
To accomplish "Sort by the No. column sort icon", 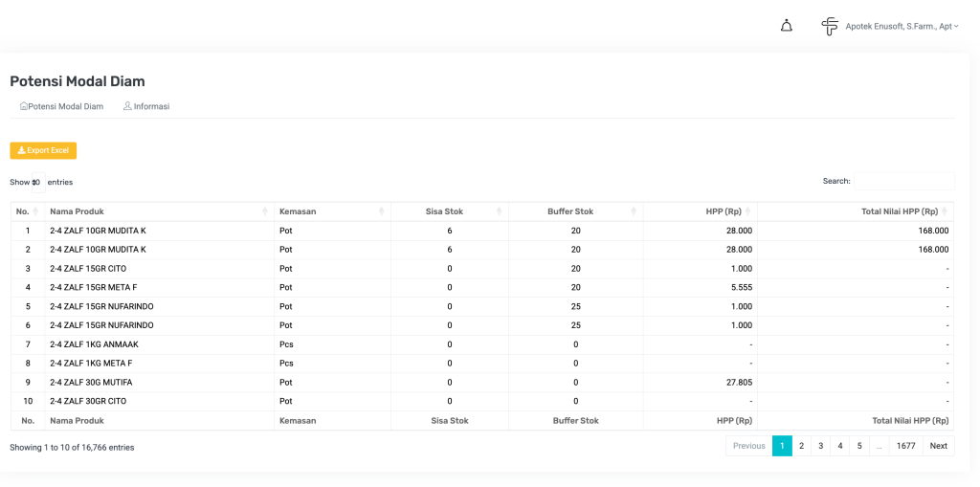I will (x=36, y=211).
